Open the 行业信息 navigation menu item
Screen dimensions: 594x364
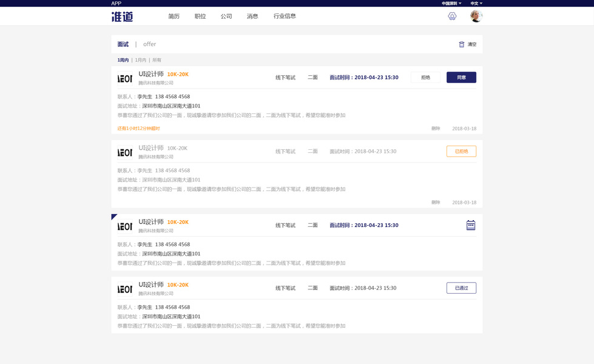285,16
